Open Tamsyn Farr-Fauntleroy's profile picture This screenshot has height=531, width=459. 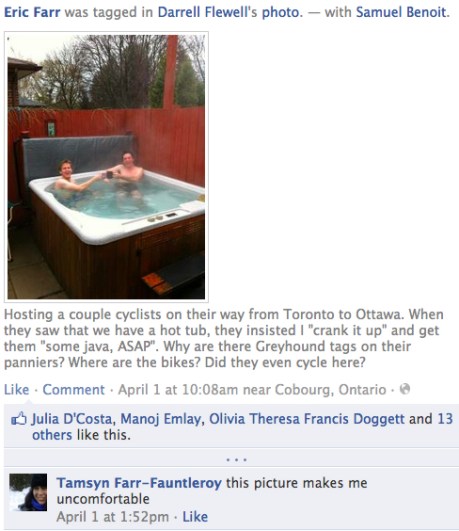[x=28, y=492]
